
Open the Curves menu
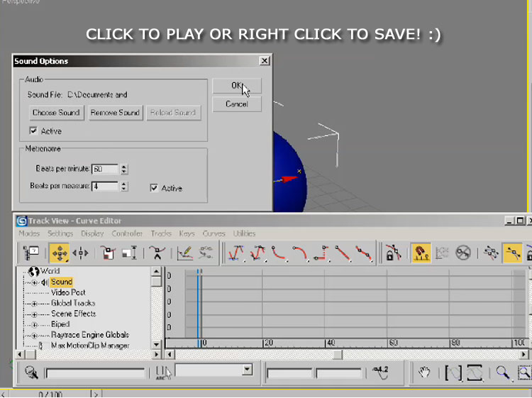tap(214, 233)
